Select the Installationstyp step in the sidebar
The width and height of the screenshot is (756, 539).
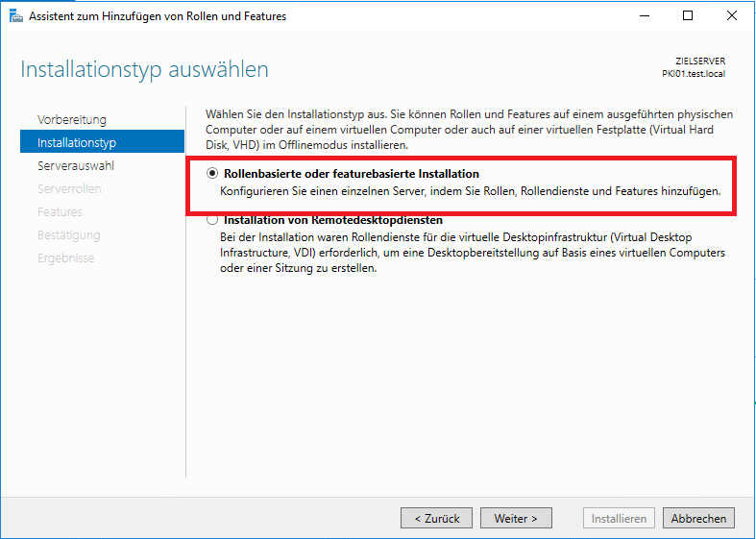pos(77,142)
